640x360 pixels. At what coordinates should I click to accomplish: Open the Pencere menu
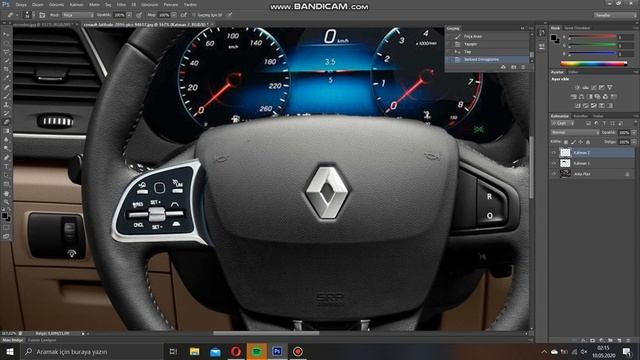coord(171,5)
